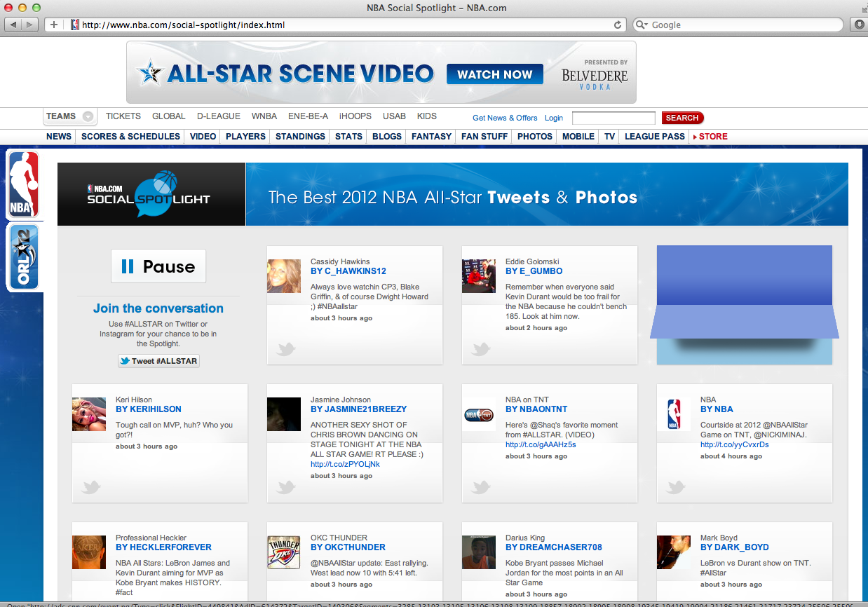Image resolution: width=868 pixels, height=607 pixels.
Task: Click the WATCH NOW banner button
Action: pyautogui.click(x=495, y=74)
